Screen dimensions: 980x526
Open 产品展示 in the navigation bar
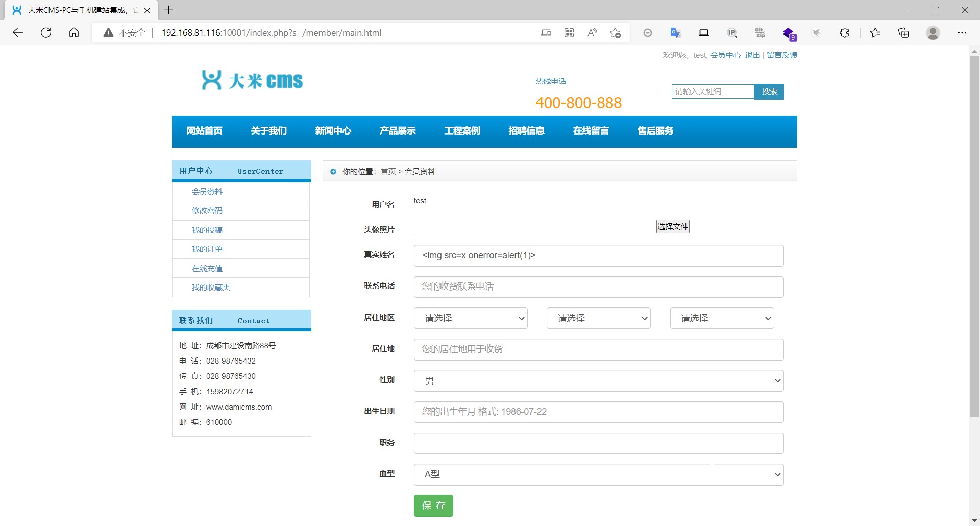397,131
